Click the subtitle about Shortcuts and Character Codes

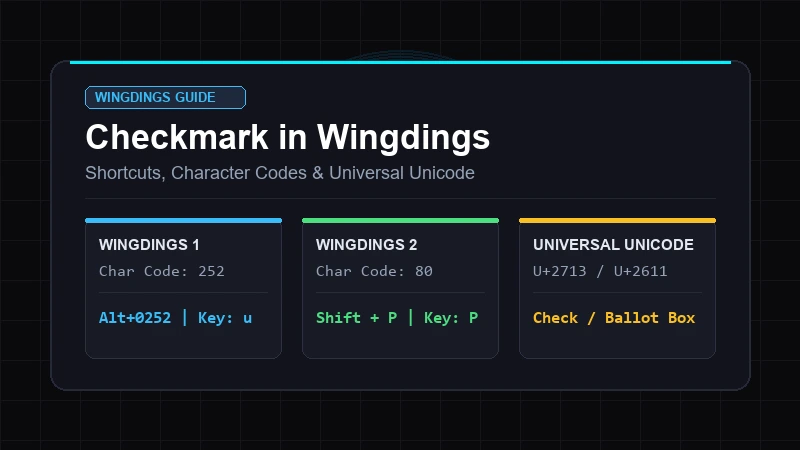[x=280, y=173]
